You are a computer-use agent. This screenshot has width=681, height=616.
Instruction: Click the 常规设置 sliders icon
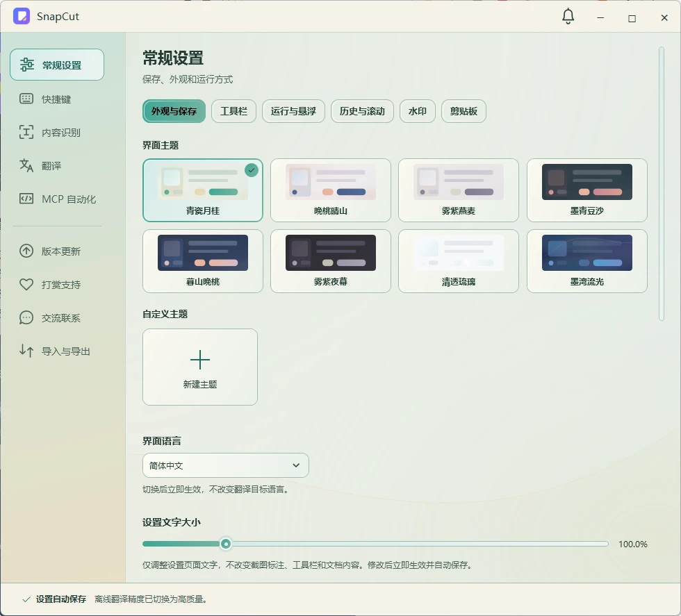click(27, 65)
